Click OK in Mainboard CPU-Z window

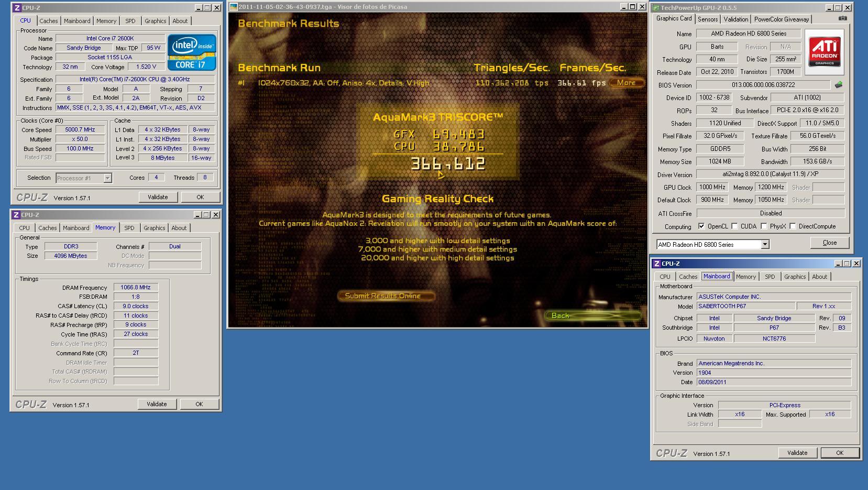coord(840,453)
